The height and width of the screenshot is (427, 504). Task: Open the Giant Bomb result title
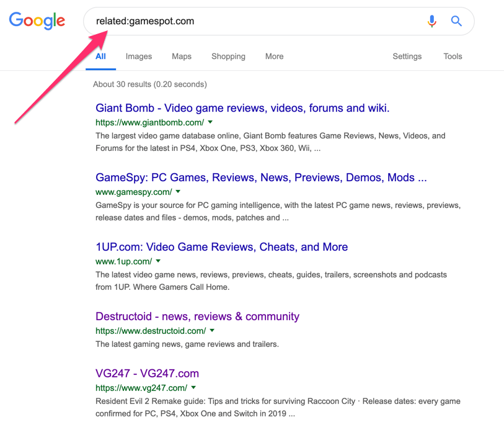tap(242, 108)
